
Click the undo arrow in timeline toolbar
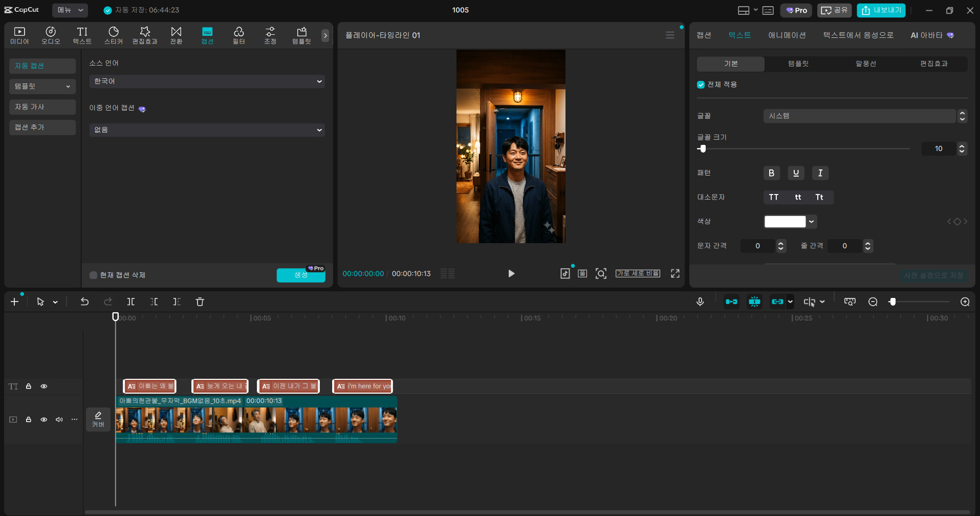tap(84, 302)
